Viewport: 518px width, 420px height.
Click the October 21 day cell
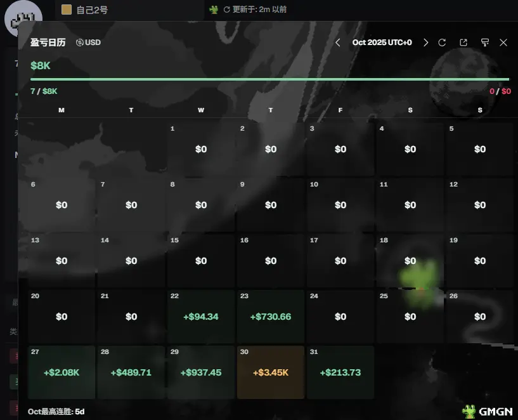click(x=131, y=317)
